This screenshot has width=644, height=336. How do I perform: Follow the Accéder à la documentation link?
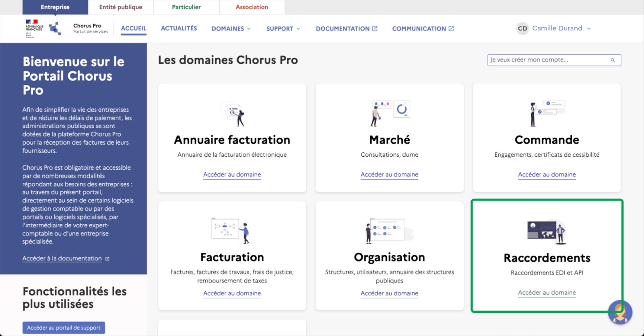point(62,258)
